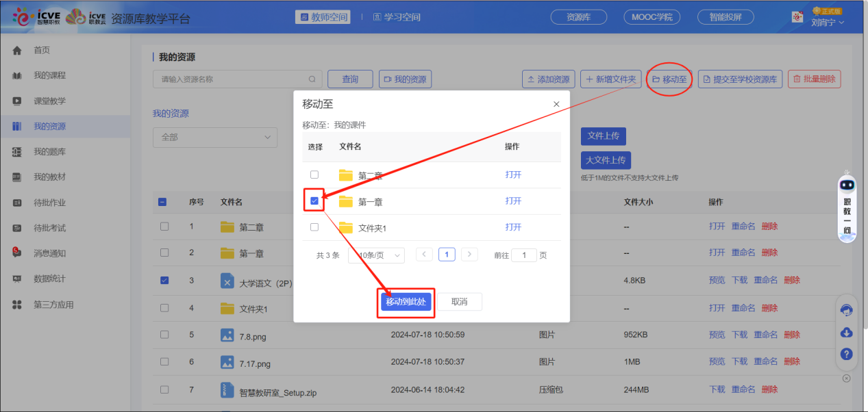Expand the 刘育宁 user account menu
Image resolution: width=868 pixels, height=412 pixels.
click(828, 22)
